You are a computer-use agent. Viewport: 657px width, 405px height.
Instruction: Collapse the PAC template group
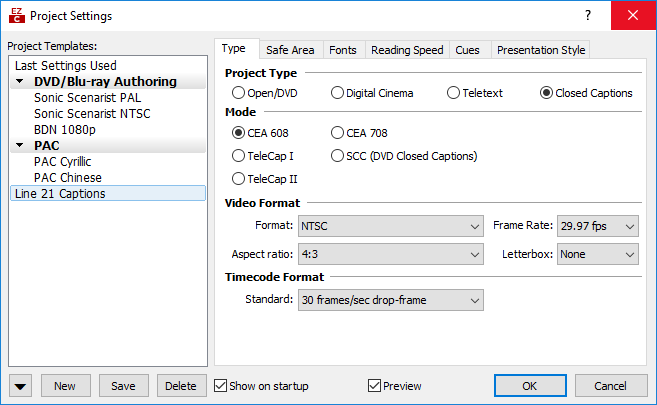click(x=20, y=145)
